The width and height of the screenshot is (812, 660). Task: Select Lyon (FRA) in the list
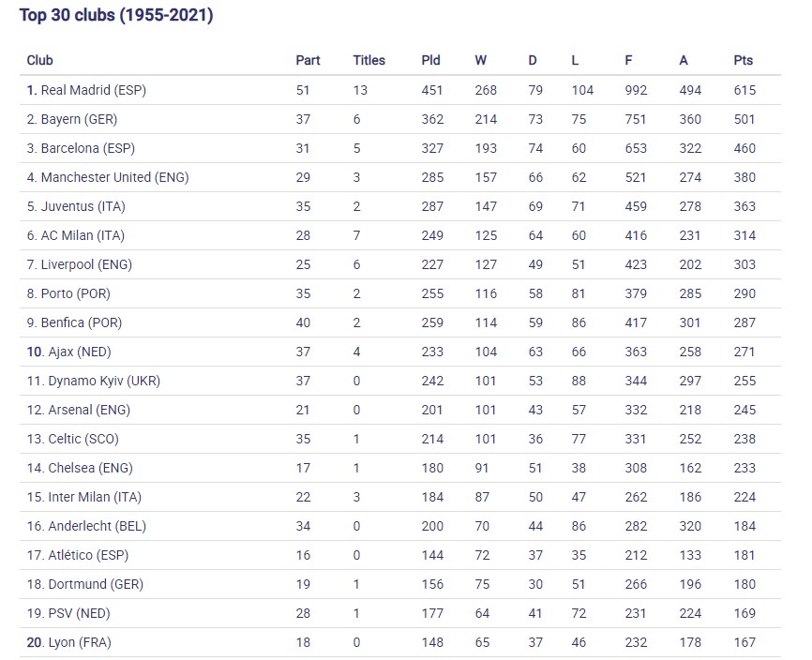(80, 642)
